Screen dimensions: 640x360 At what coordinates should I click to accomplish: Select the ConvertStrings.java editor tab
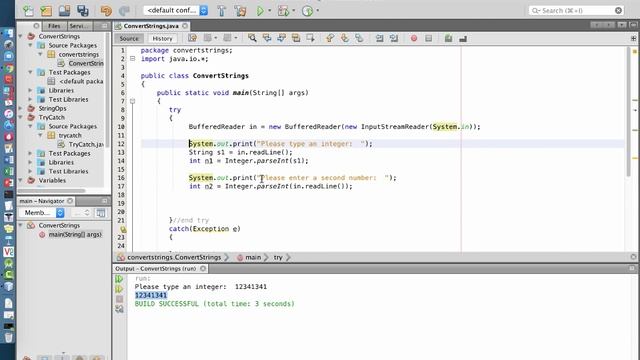151,26
